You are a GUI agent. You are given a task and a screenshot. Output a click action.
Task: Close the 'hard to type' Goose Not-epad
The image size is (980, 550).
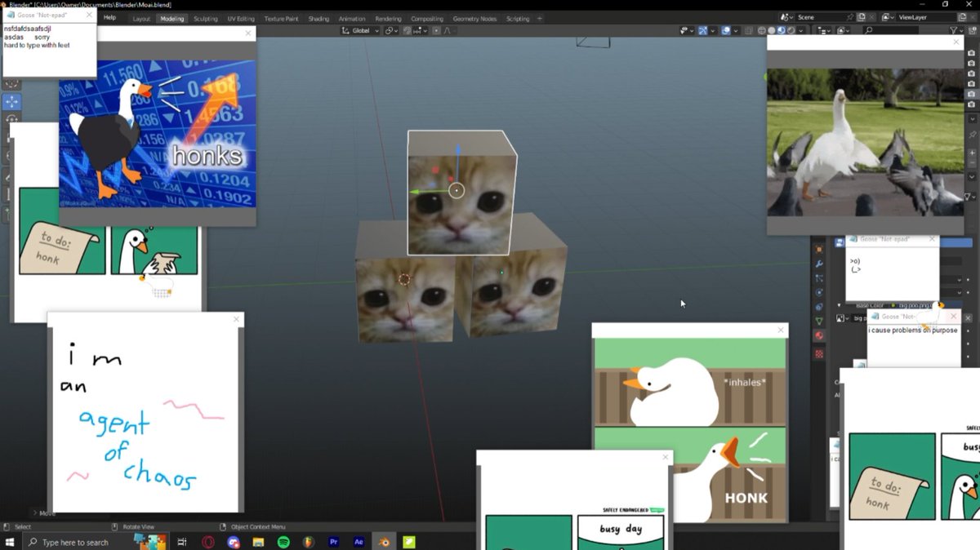[x=89, y=15]
